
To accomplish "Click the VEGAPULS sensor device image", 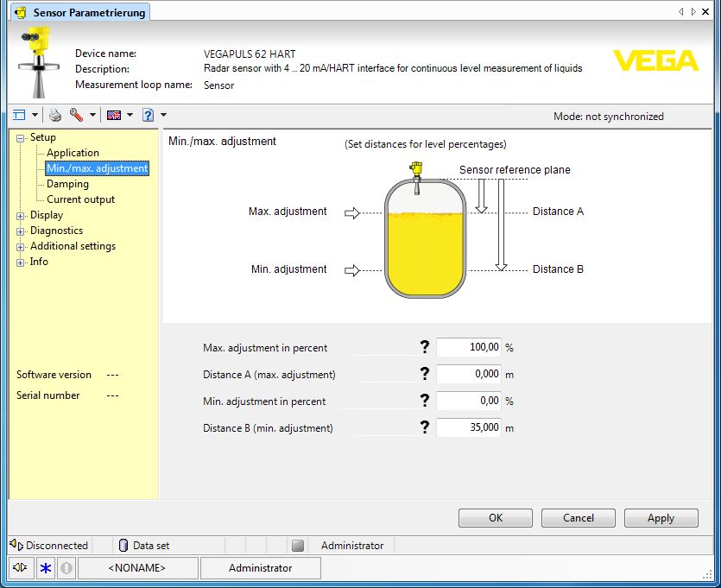I will (x=38, y=61).
